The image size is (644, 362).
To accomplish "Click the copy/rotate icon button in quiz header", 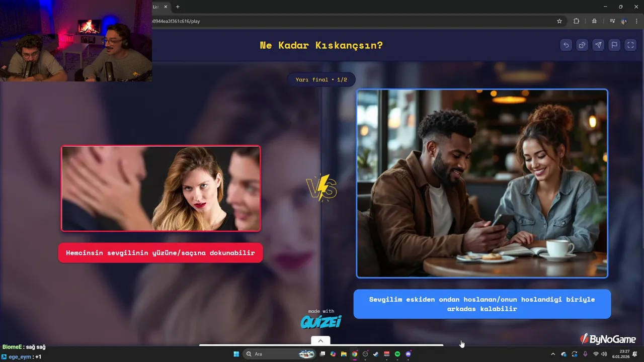I will (582, 45).
